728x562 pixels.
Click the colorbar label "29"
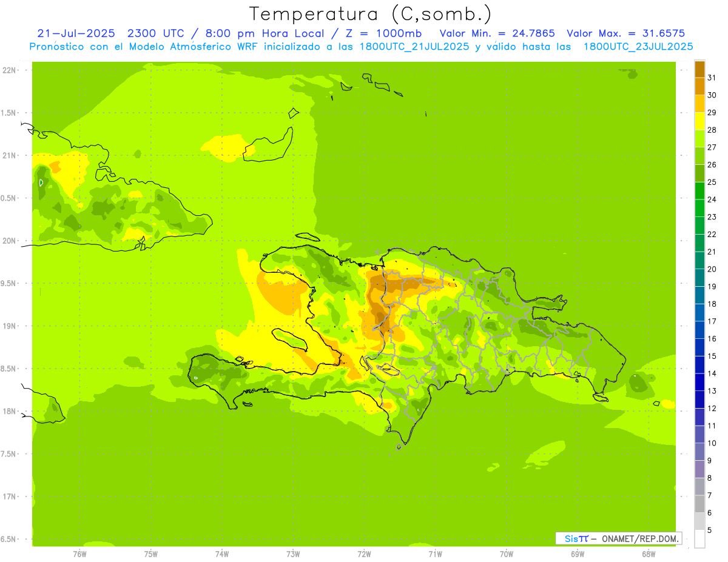[712, 112]
